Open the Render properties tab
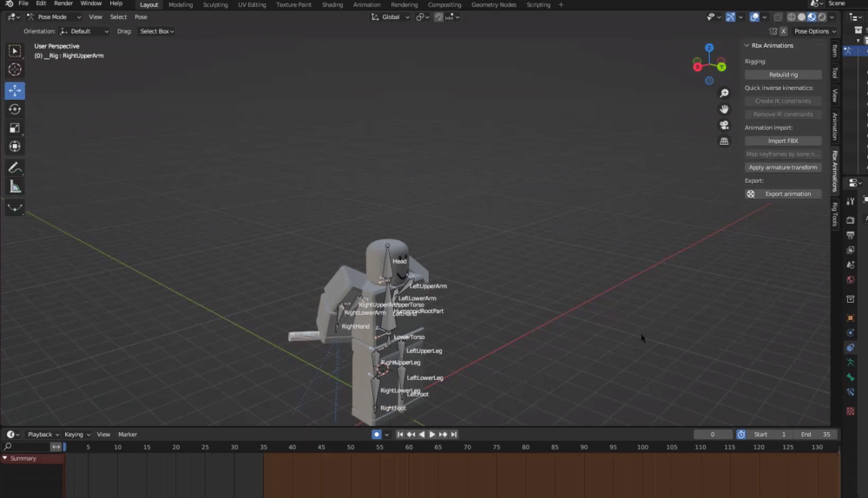Image resolution: width=868 pixels, height=498 pixels. click(x=851, y=220)
